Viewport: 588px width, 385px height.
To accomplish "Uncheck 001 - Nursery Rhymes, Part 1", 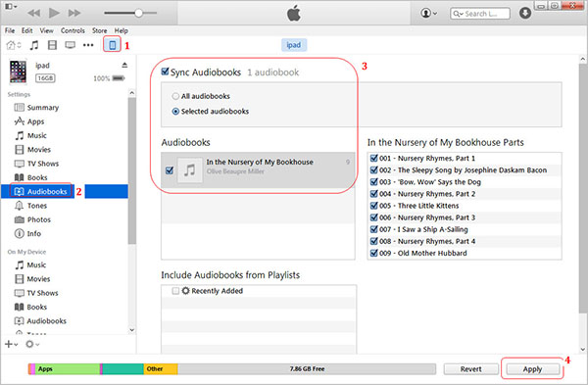I will pyautogui.click(x=374, y=158).
